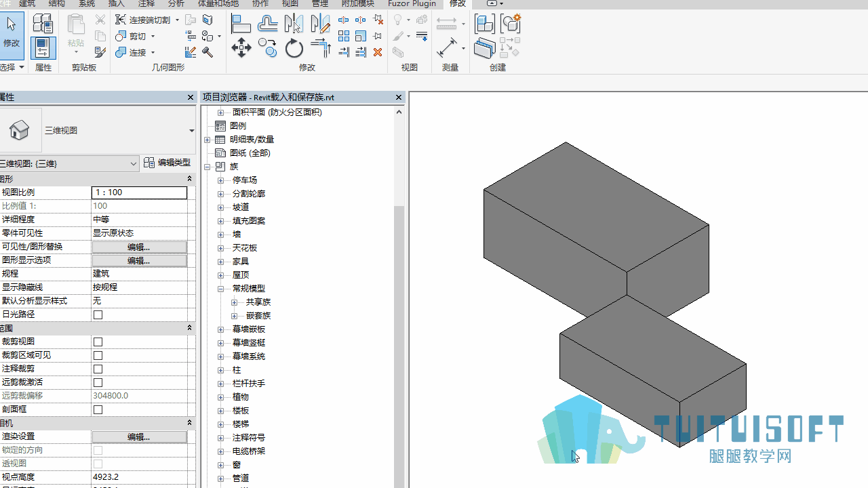Viewport: 868px width, 488px height.
Task: Check the 裁剪区域可见 checkbox
Action: tap(98, 355)
